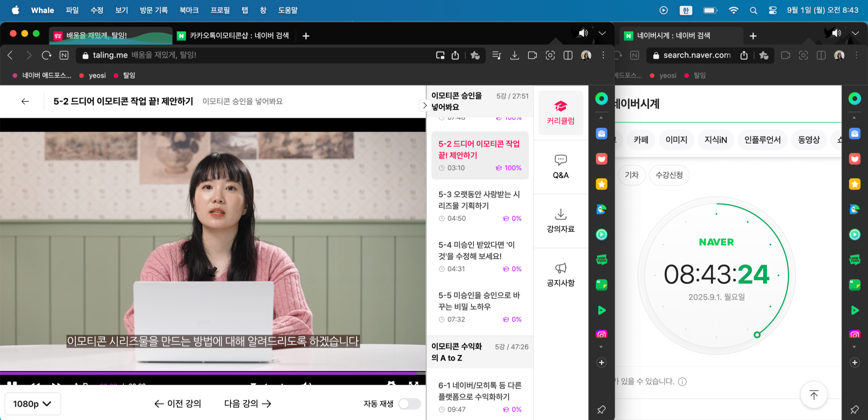Open the 1080p quality dropdown
868x420 pixels.
tap(32, 404)
